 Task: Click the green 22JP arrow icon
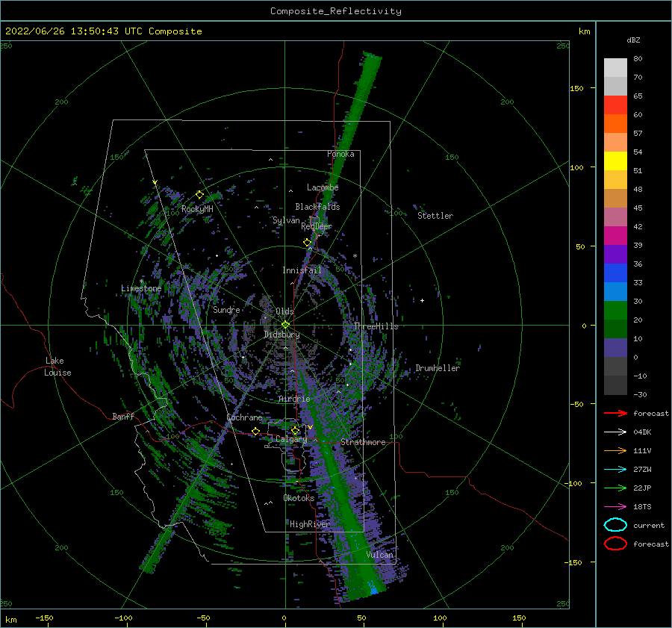pyautogui.click(x=615, y=488)
